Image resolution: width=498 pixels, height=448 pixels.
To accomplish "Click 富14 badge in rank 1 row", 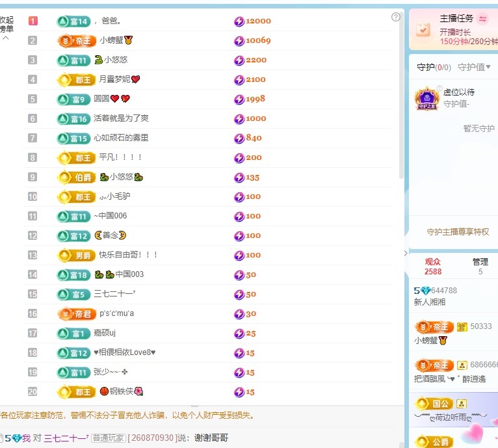I will click(x=73, y=21).
